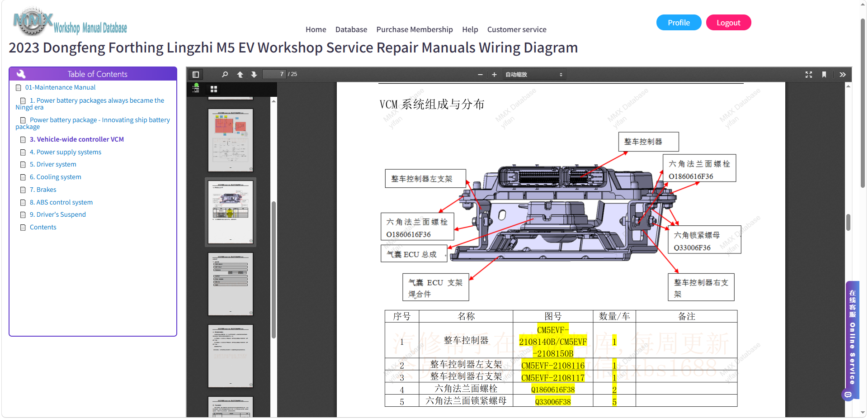
Task: Click the page icon beside 8. ABS control system
Action: [23, 203]
